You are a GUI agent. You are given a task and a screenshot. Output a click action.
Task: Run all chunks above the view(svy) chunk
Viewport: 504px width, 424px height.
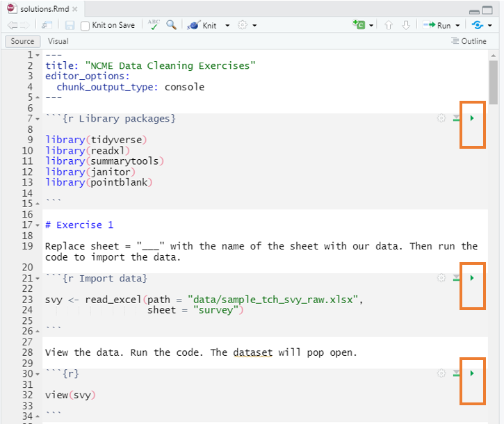[457, 374]
